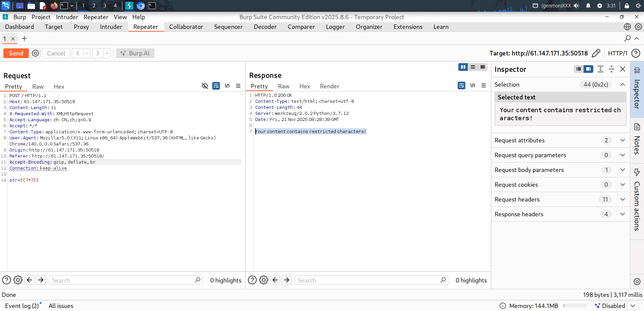
Task: Dock Inspector panel right layout icon
Action: tap(588, 69)
